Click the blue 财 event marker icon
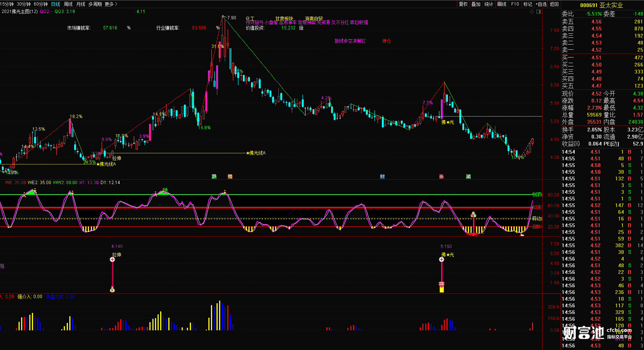644x350 pixels. (382, 177)
